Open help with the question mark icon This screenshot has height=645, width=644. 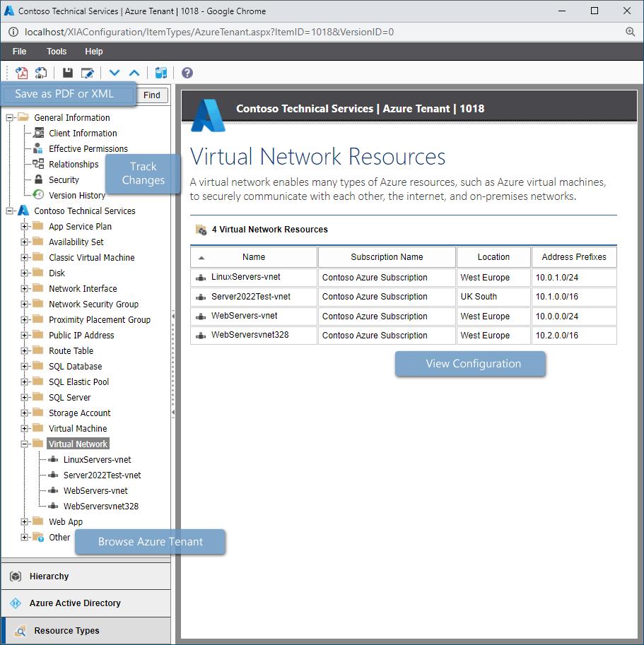(x=187, y=73)
